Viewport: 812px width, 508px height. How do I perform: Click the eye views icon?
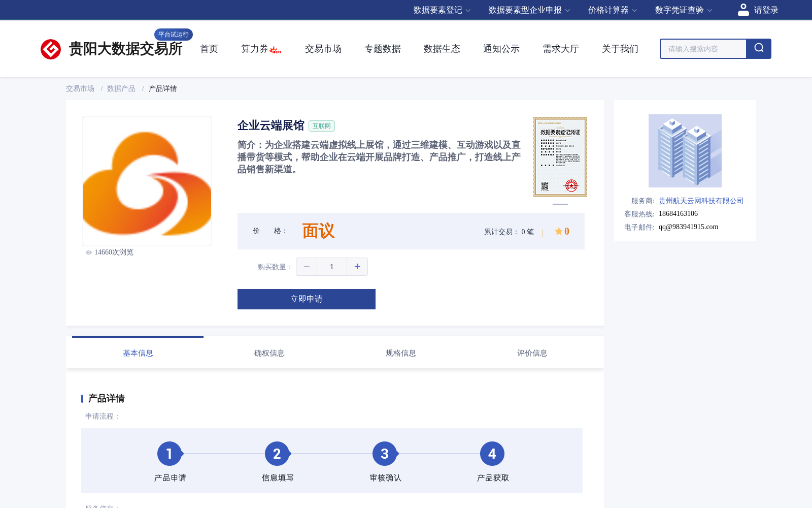coord(89,252)
